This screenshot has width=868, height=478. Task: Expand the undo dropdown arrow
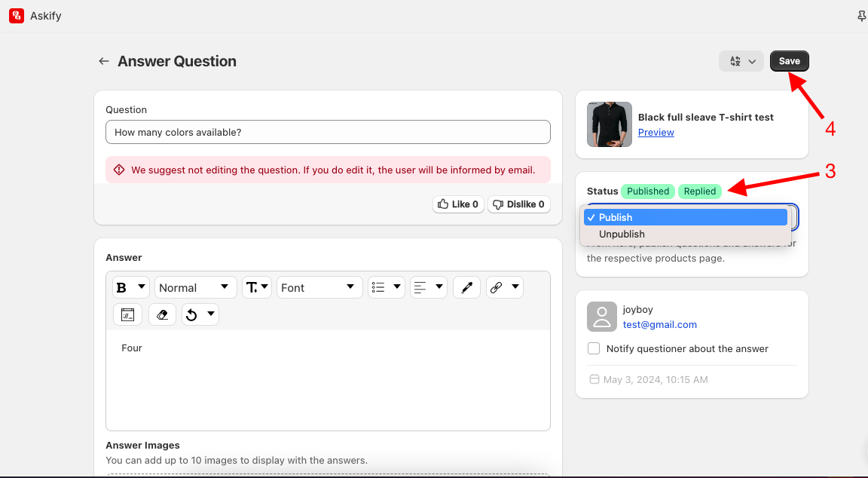pos(210,314)
